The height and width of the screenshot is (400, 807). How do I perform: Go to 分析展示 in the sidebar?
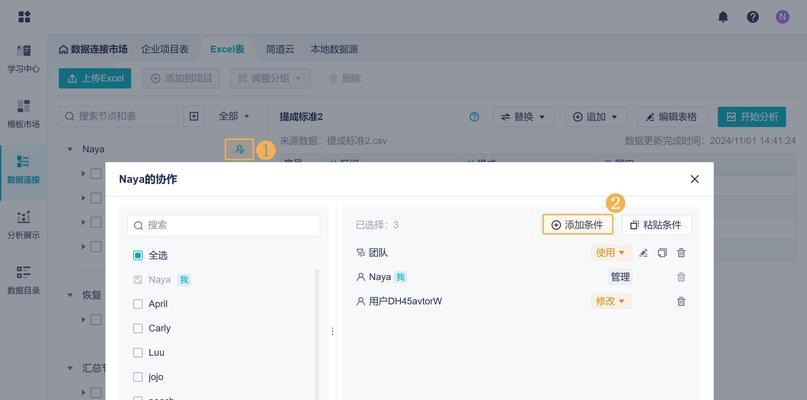(23, 225)
